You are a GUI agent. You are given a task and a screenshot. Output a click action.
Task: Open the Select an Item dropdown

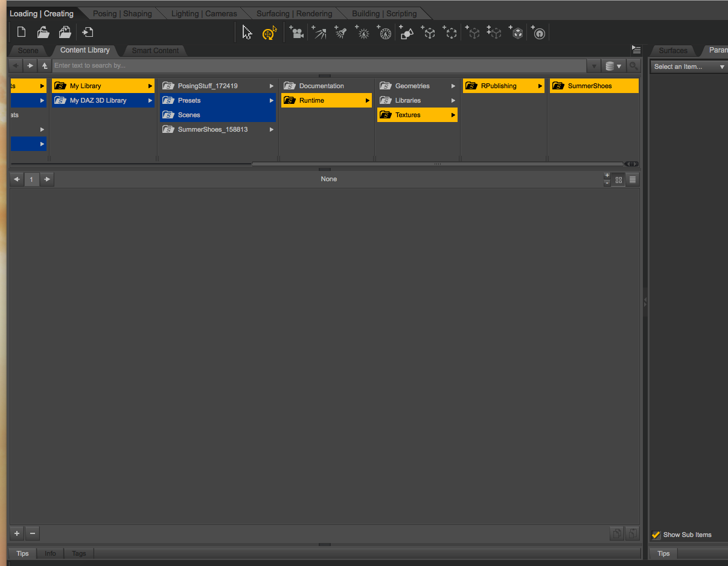(x=689, y=66)
